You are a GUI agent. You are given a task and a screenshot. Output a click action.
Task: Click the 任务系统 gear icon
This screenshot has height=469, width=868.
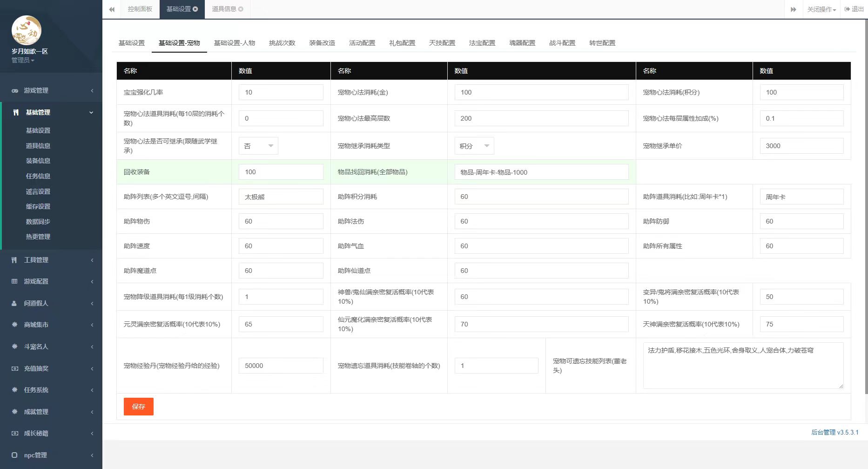click(x=14, y=390)
